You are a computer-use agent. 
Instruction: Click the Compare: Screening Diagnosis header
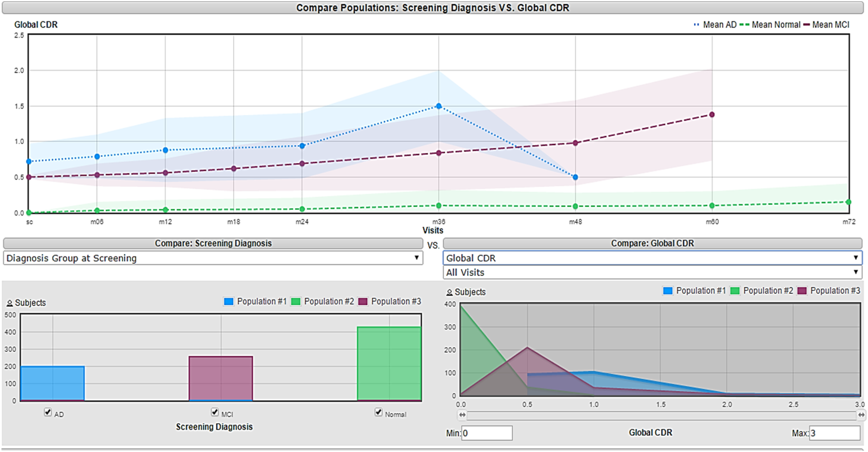point(213,243)
